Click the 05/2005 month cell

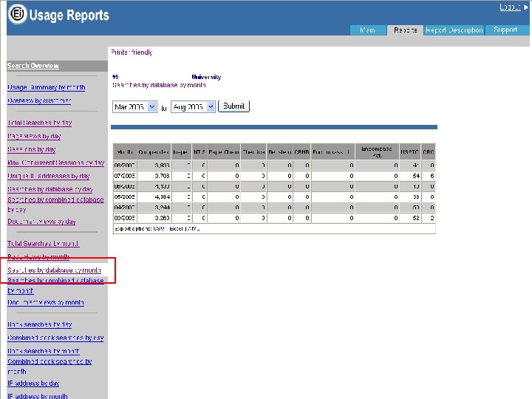tap(125, 197)
